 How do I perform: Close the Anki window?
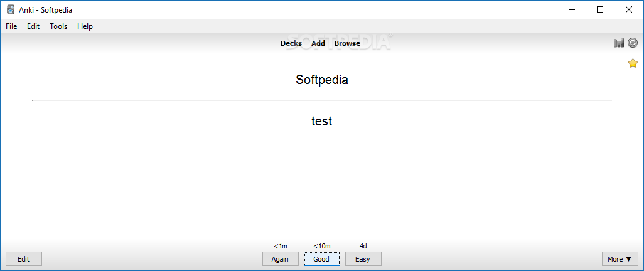point(629,9)
